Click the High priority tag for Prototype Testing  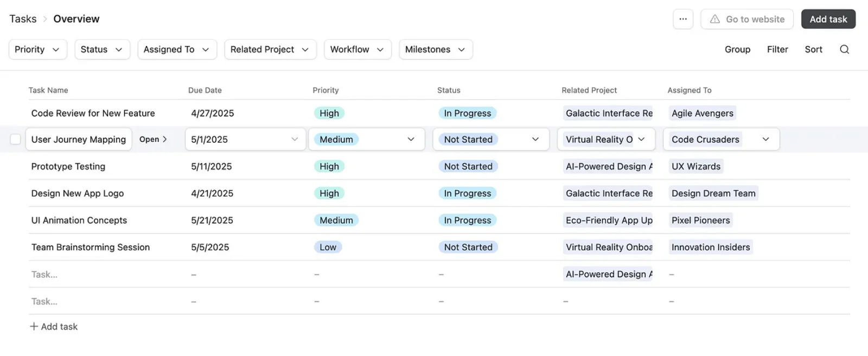pos(329,166)
